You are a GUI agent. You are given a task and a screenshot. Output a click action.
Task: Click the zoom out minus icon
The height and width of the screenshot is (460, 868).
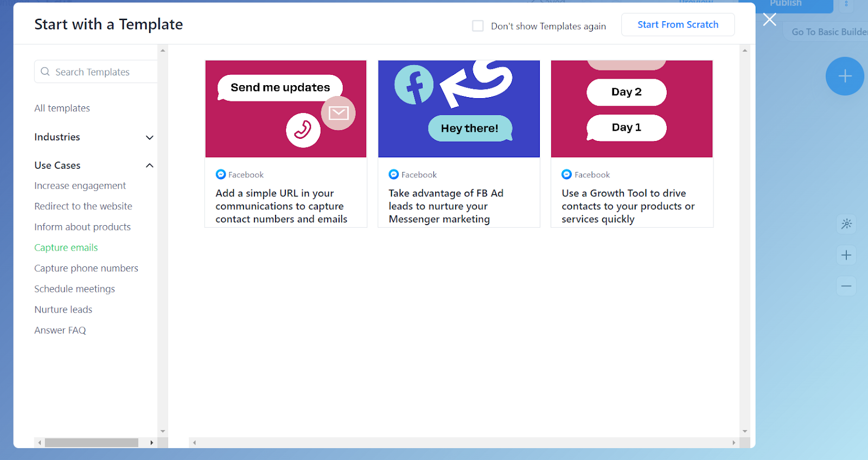coord(846,286)
